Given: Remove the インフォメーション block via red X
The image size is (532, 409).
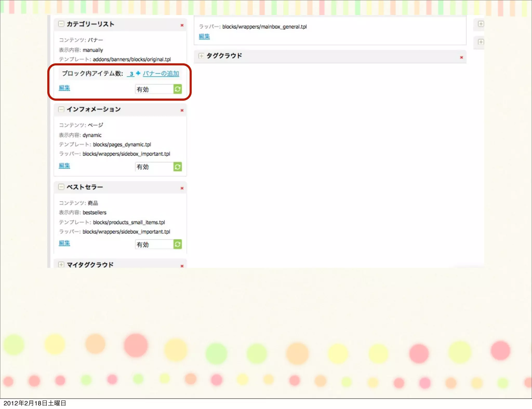Looking at the screenshot, I should pos(182,110).
